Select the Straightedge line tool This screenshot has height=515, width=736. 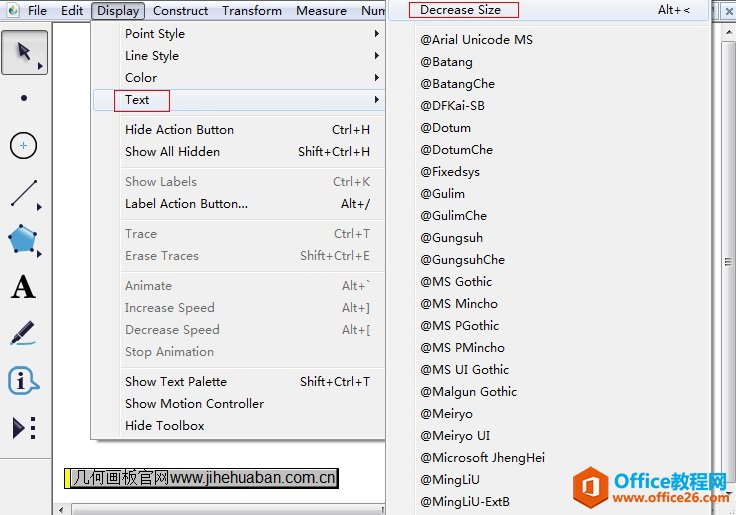pyautogui.click(x=24, y=193)
